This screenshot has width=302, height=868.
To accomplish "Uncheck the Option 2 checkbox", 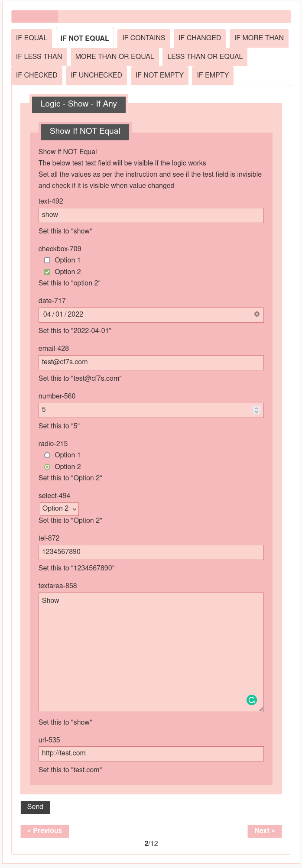I will pos(47,272).
